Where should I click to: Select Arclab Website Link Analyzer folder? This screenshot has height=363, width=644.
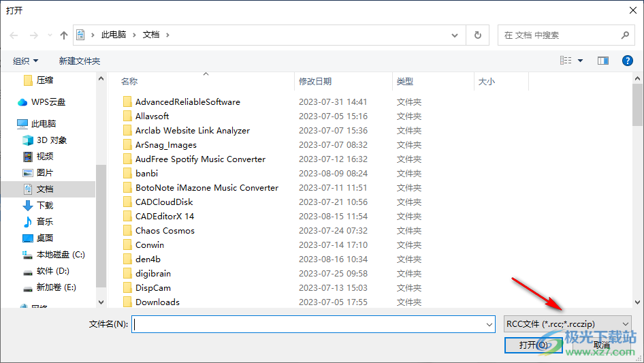pyautogui.click(x=193, y=131)
